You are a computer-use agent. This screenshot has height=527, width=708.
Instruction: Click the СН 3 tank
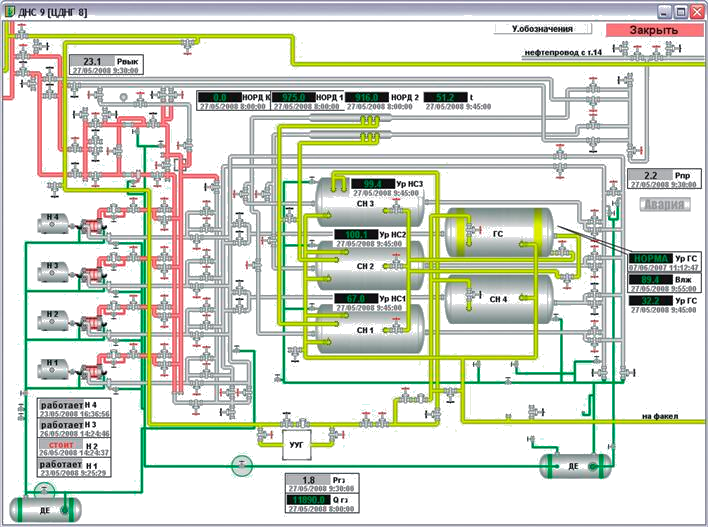point(365,203)
